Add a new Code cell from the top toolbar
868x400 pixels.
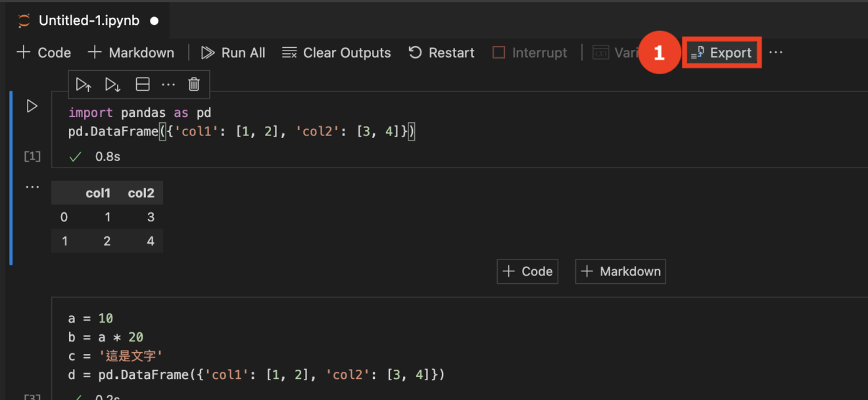pyautogui.click(x=43, y=53)
